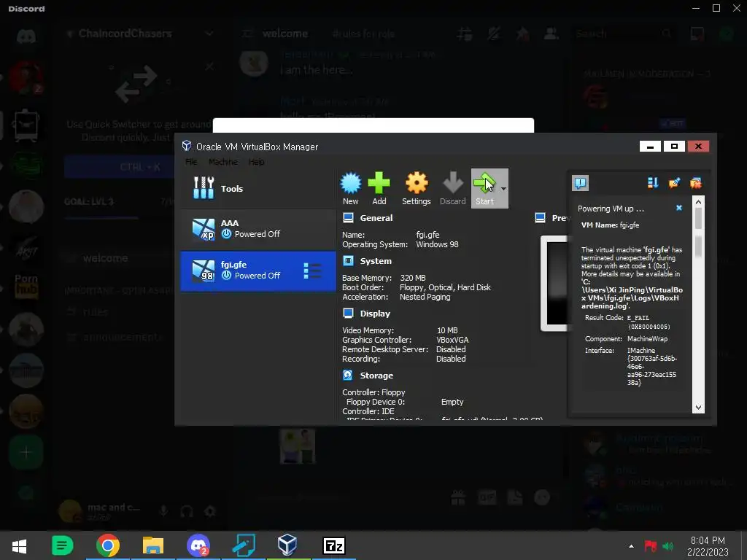Toggle Discord microphone mute icon
This screenshot has width=747, height=560.
[x=163, y=511]
